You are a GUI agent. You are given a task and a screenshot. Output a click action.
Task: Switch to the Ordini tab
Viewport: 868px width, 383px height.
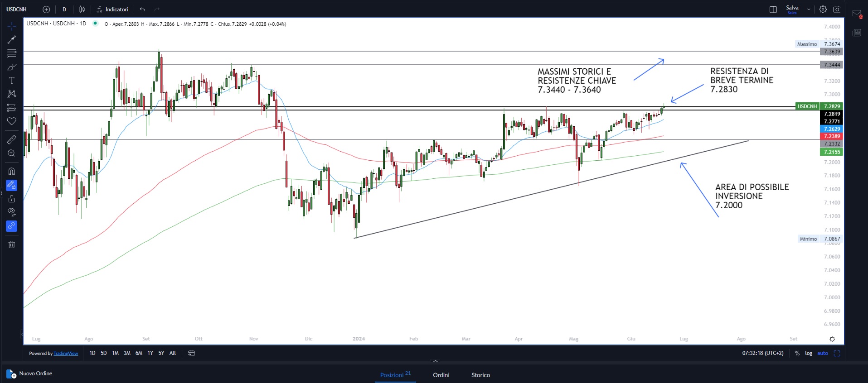[x=441, y=375]
